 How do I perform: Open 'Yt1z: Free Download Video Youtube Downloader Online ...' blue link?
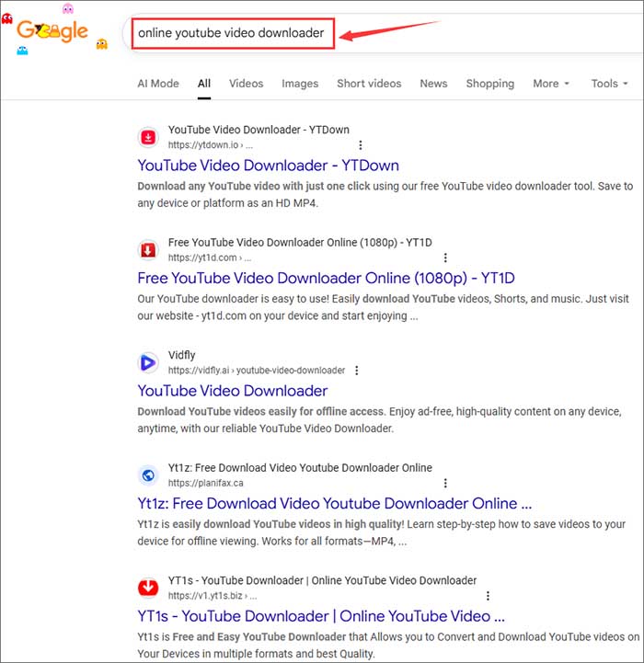(x=335, y=503)
